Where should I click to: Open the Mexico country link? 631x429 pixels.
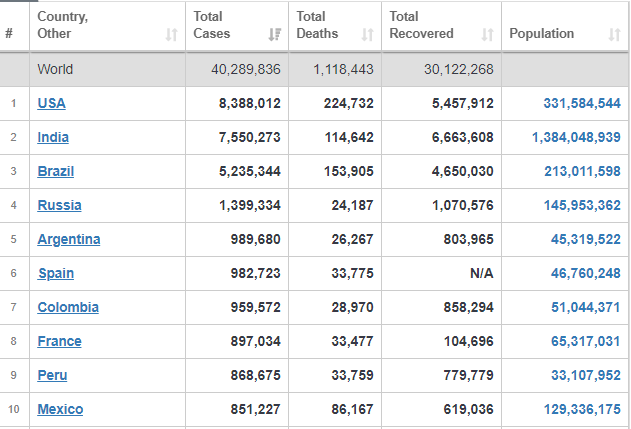click(x=60, y=409)
